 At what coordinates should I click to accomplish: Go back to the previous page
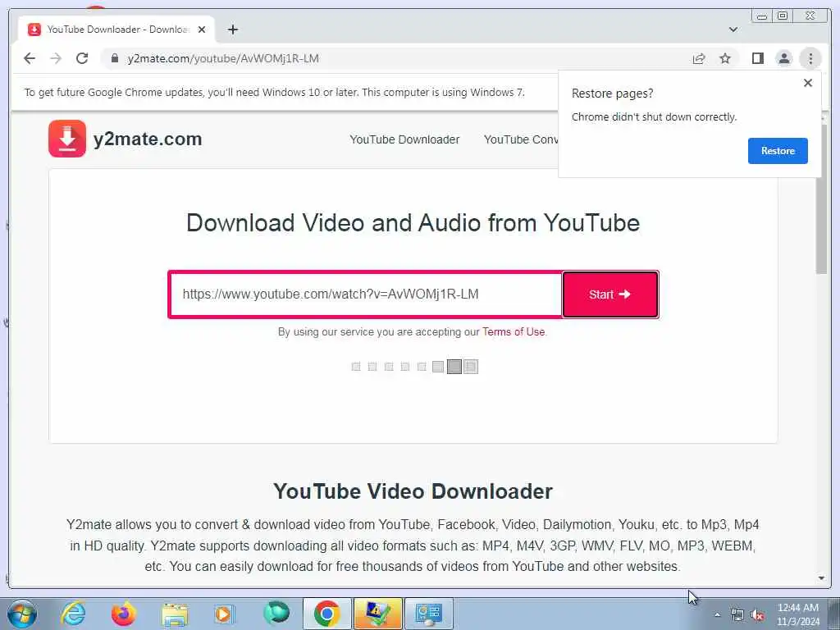pyautogui.click(x=30, y=58)
